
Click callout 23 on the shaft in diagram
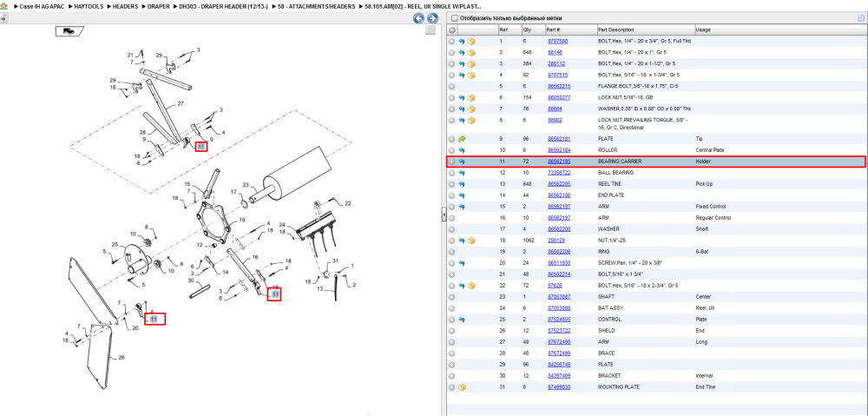pos(246,187)
